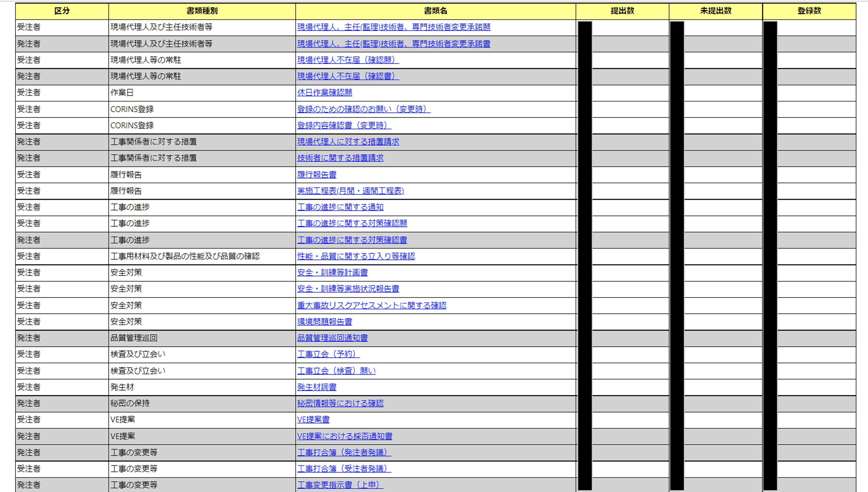Click the 書類種別 column header
This screenshot has width=868, height=492.
pyautogui.click(x=202, y=11)
